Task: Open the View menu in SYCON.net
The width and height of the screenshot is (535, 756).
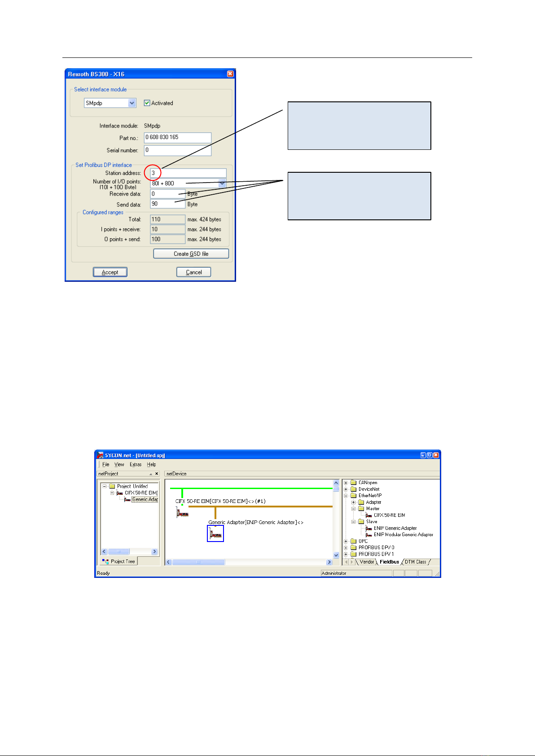Action: click(119, 465)
